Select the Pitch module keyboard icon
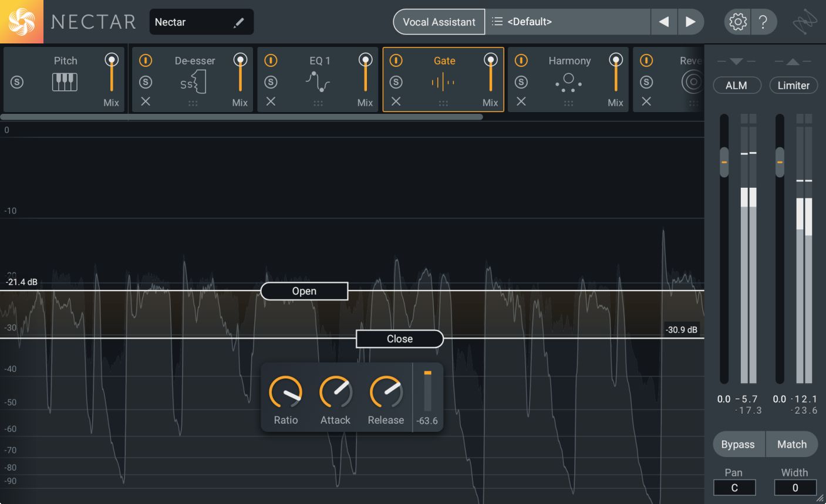This screenshot has height=504, width=826. (x=65, y=82)
